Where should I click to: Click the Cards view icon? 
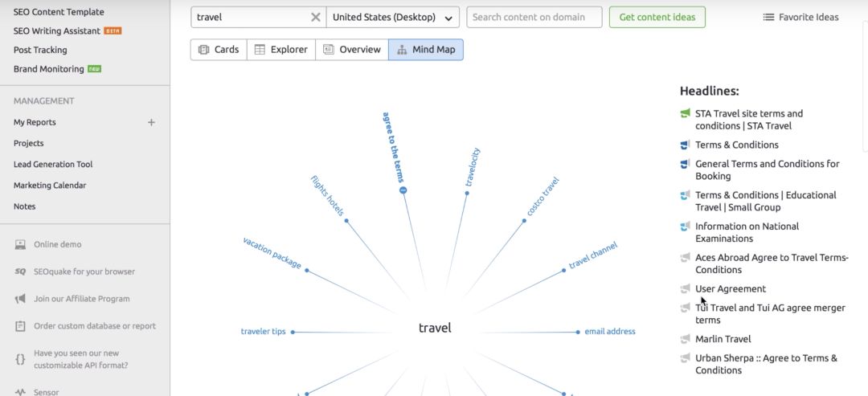[x=203, y=49]
